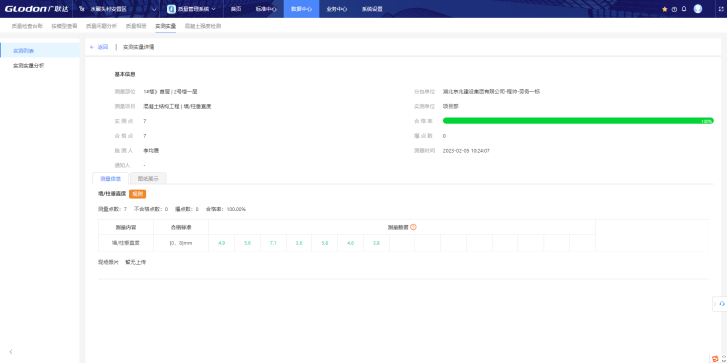Image resolution: width=727 pixels, height=363 pixels.
Task: Click the user avatar in the header
Action: (698, 9)
